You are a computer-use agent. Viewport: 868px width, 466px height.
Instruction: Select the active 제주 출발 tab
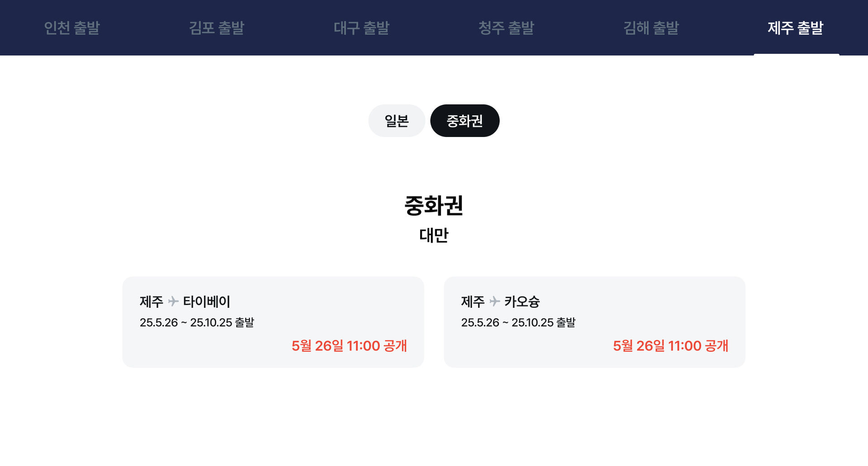pyautogui.click(x=796, y=28)
